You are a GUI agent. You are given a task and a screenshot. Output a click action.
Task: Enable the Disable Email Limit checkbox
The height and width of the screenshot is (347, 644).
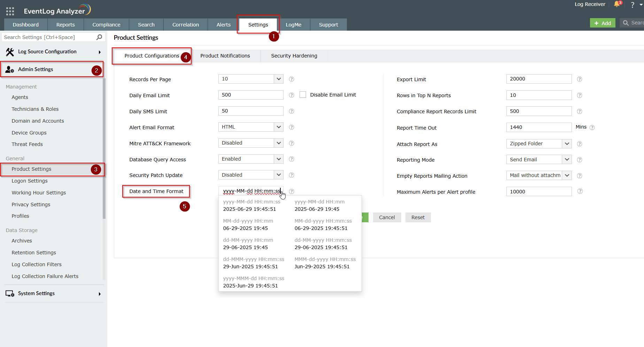click(x=303, y=95)
